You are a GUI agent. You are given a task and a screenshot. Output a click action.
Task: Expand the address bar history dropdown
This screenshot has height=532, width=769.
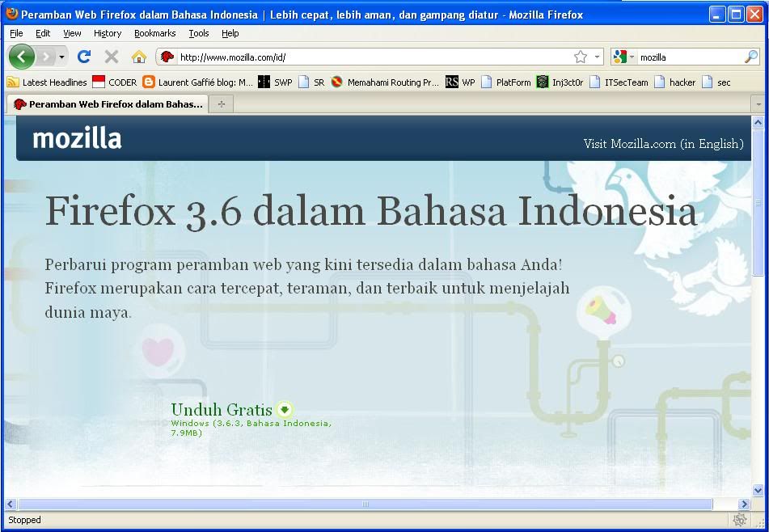coord(597,57)
